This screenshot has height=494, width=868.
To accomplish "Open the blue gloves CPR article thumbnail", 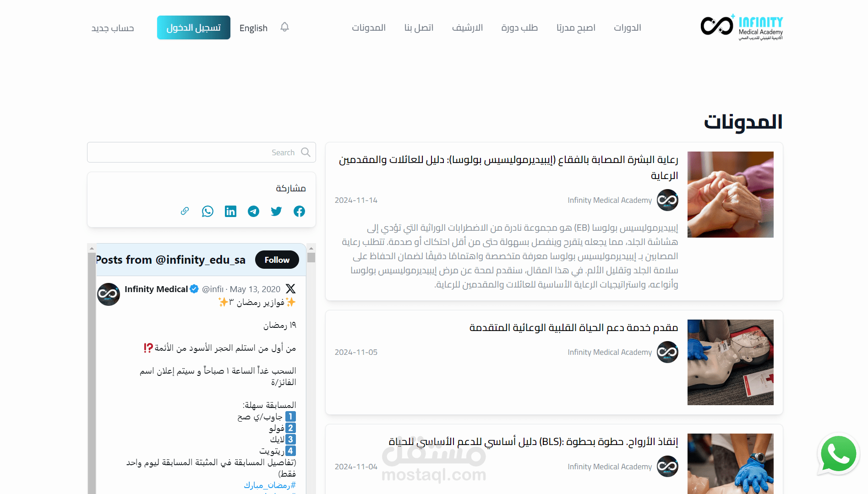I will [731, 464].
